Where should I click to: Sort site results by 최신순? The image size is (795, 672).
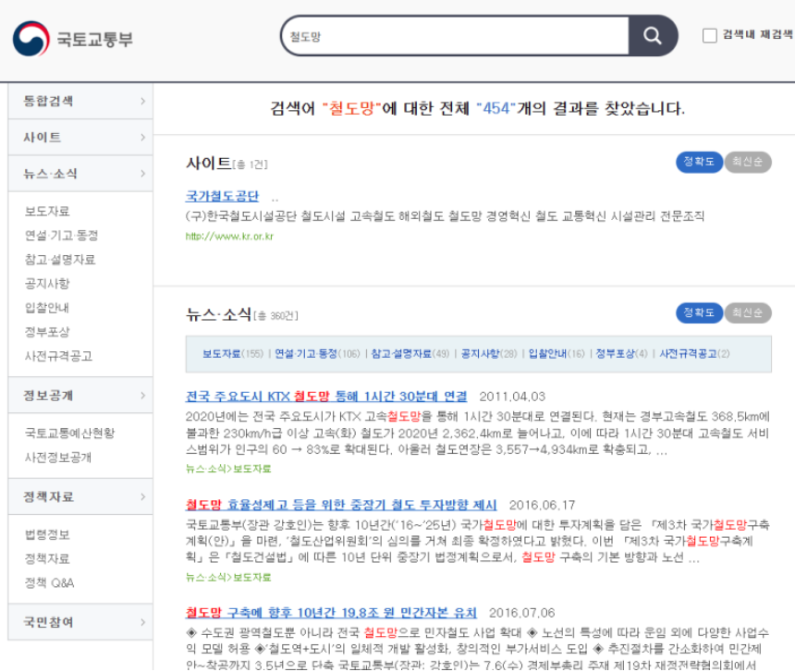pyautogui.click(x=747, y=162)
